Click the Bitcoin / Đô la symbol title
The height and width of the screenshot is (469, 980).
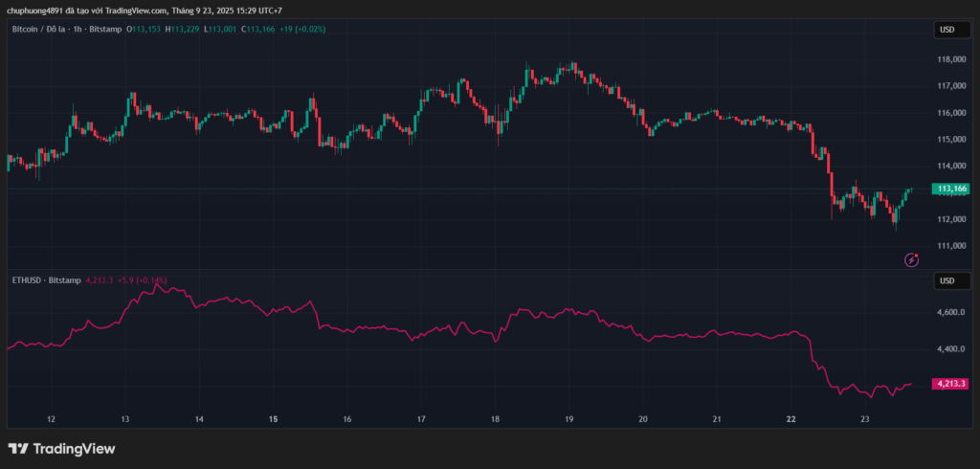(42, 30)
